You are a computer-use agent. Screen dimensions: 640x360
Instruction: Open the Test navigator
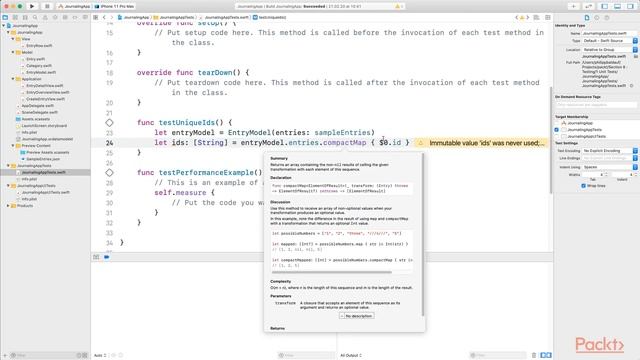(x=55, y=18)
